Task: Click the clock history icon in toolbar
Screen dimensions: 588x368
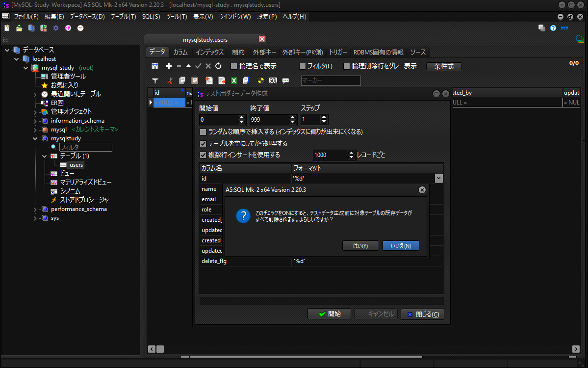Action: [x=80, y=28]
